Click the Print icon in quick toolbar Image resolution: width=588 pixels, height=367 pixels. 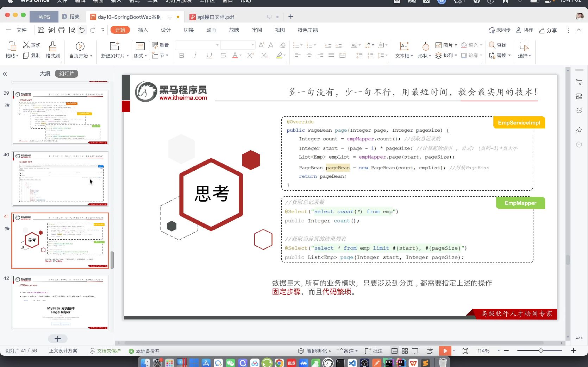[62, 30]
